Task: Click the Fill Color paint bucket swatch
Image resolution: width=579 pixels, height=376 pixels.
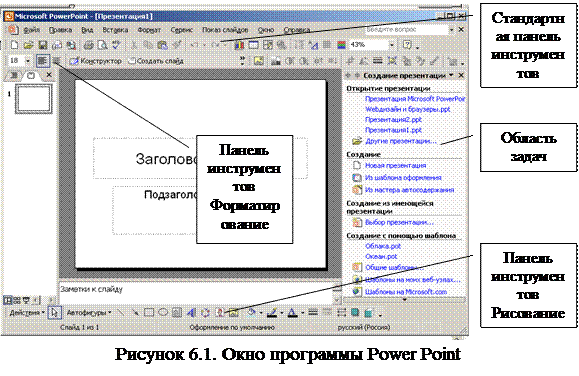Action: pos(251,313)
